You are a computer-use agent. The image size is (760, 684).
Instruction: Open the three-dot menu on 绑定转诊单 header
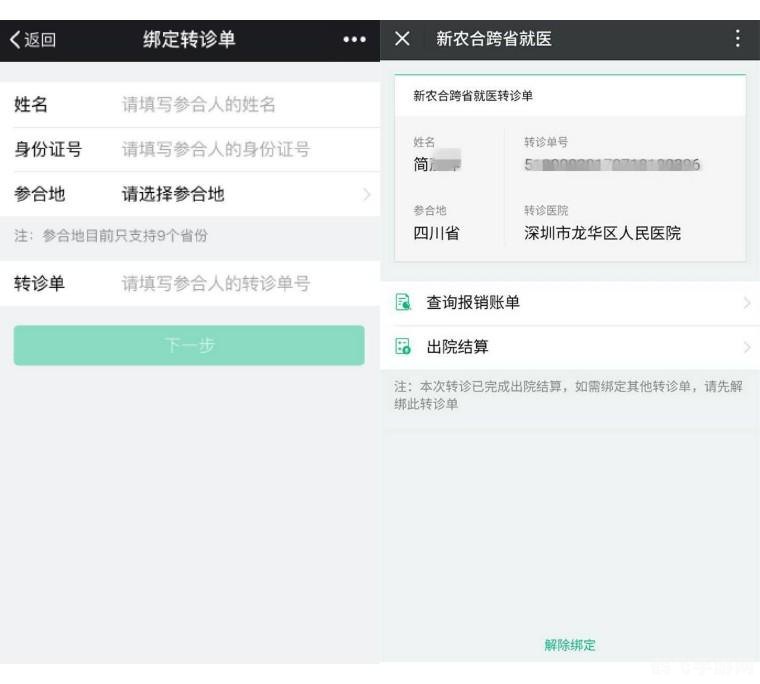pos(354,39)
